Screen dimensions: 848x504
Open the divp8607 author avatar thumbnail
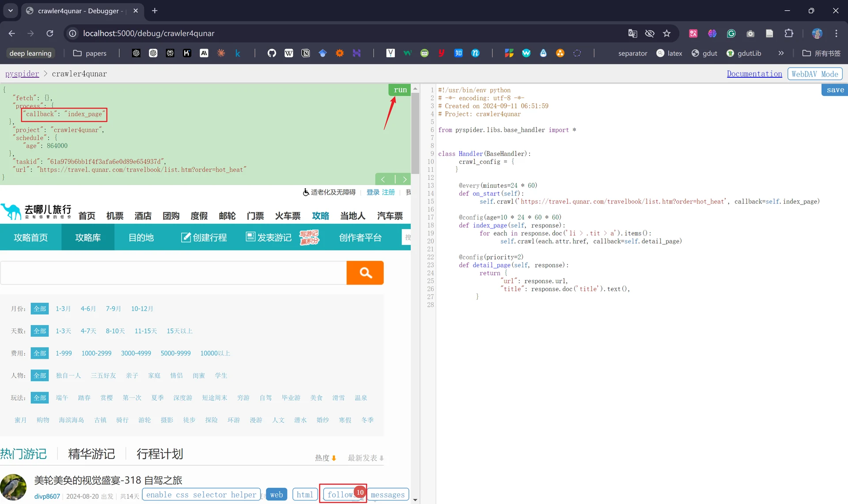(x=13, y=487)
